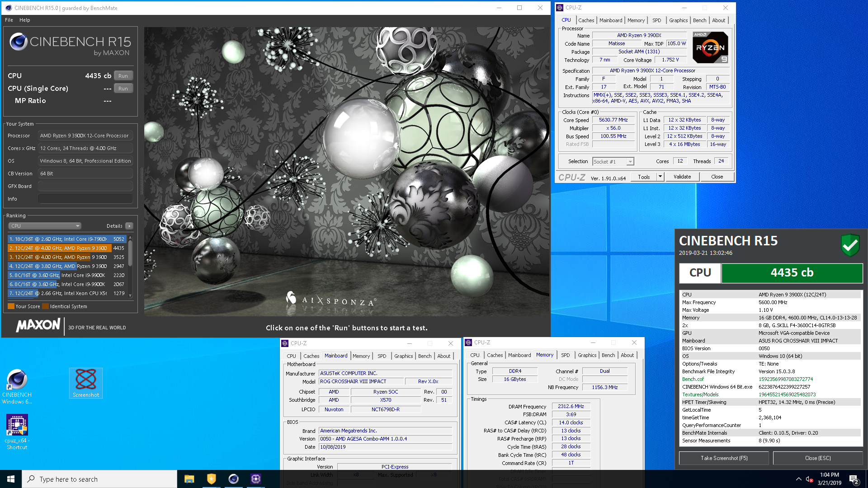This screenshot has width=868, height=488.
Task: Open File Explorer from the taskbar
Action: [x=189, y=479]
